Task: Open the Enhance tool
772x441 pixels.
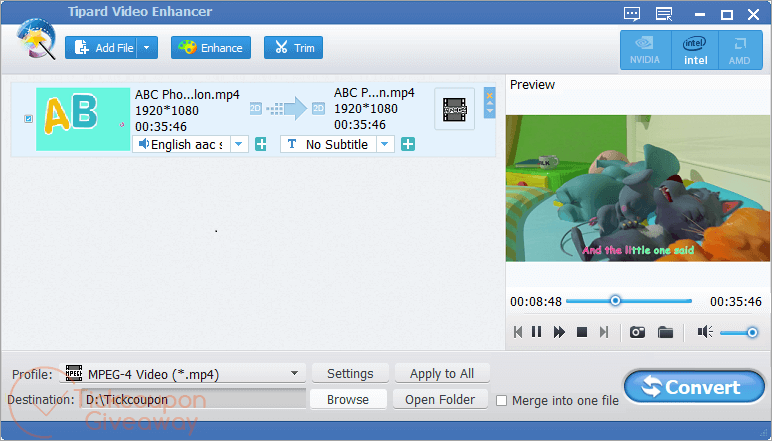Action: pyautogui.click(x=211, y=48)
